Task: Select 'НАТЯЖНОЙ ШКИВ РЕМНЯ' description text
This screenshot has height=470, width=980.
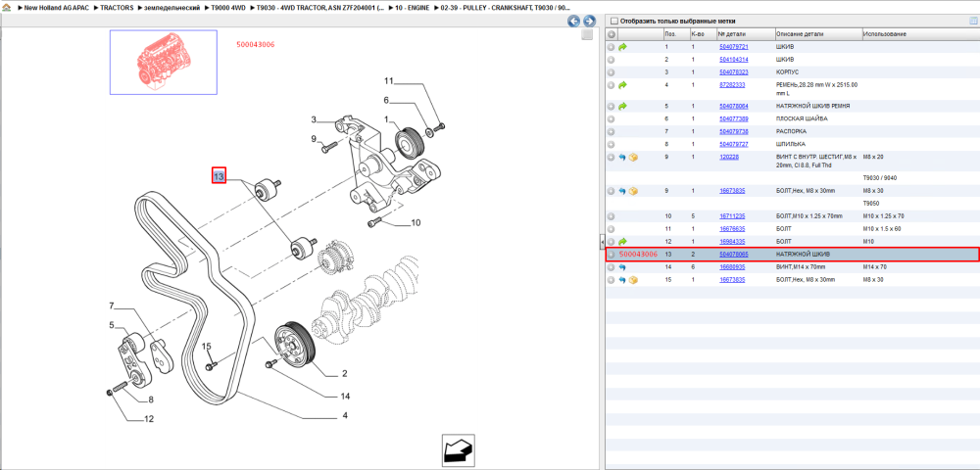Action: [x=812, y=106]
